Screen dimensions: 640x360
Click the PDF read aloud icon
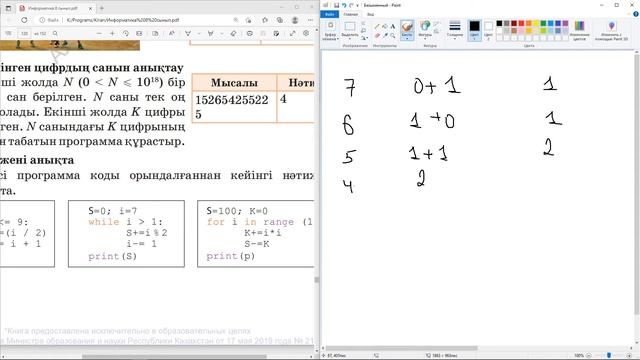pos(171,33)
